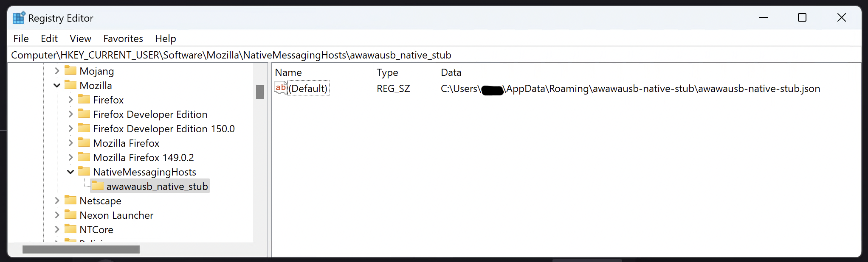Image resolution: width=868 pixels, height=262 pixels.
Task: Click the tree vertical scrollbar thumb
Action: pos(260,92)
